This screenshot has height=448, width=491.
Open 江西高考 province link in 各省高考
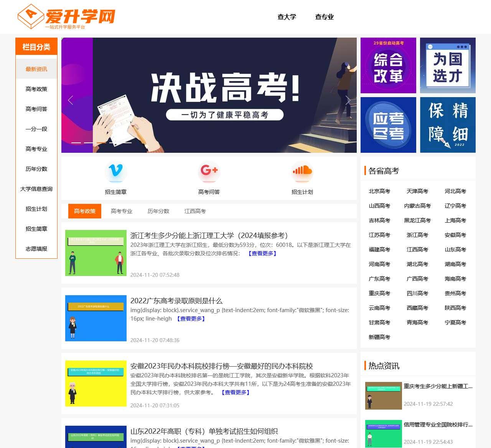click(417, 250)
